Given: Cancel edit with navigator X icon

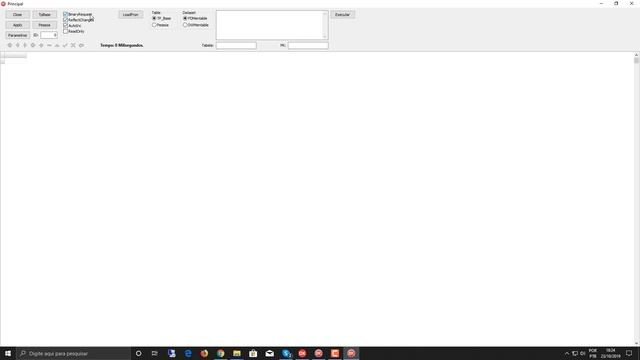Looking at the screenshot, I should pos(73,45).
